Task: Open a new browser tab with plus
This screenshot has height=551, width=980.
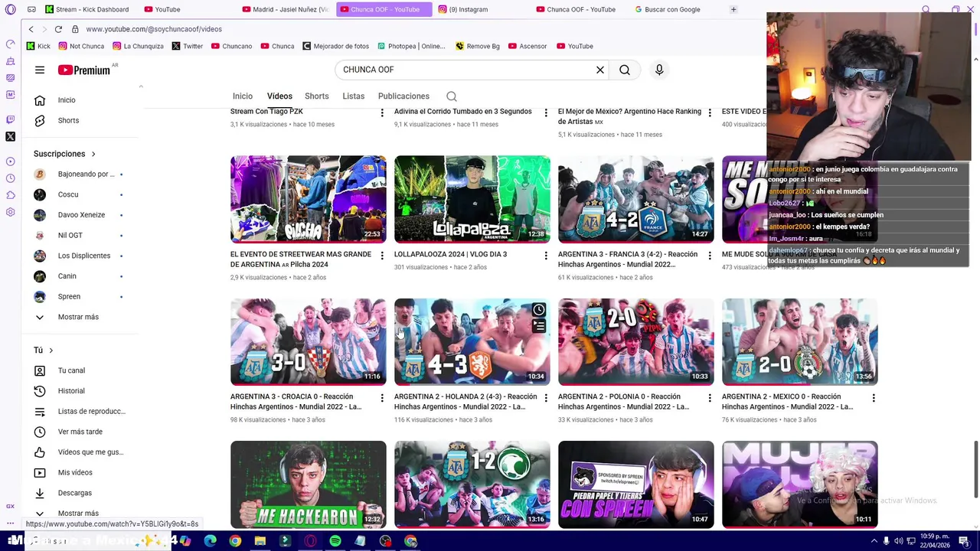Action: pyautogui.click(x=733, y=9)
